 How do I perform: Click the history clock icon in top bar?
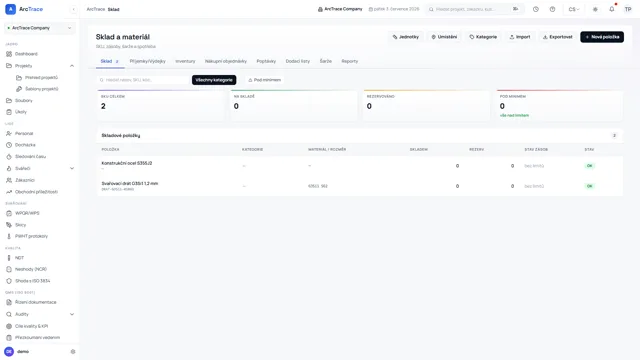[536, 9]
